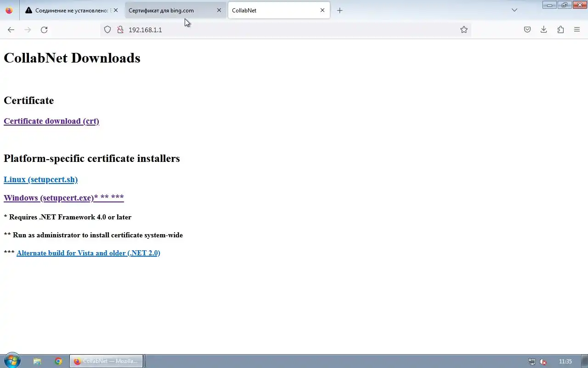This screenshot has height=368, width=588.
Task: Open the tracking protection shield icon
Action: [107, 29]
